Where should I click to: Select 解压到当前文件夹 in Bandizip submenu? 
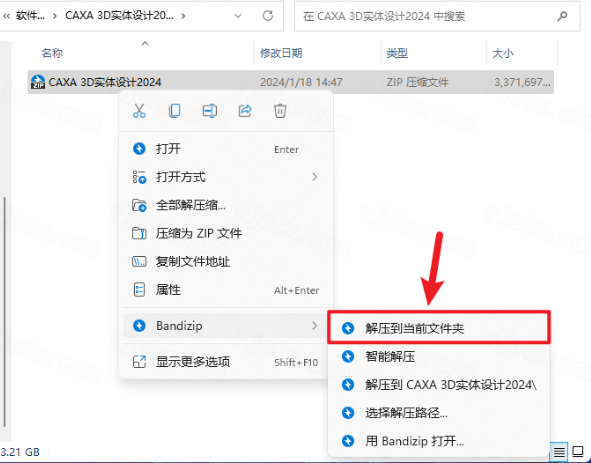439,328
